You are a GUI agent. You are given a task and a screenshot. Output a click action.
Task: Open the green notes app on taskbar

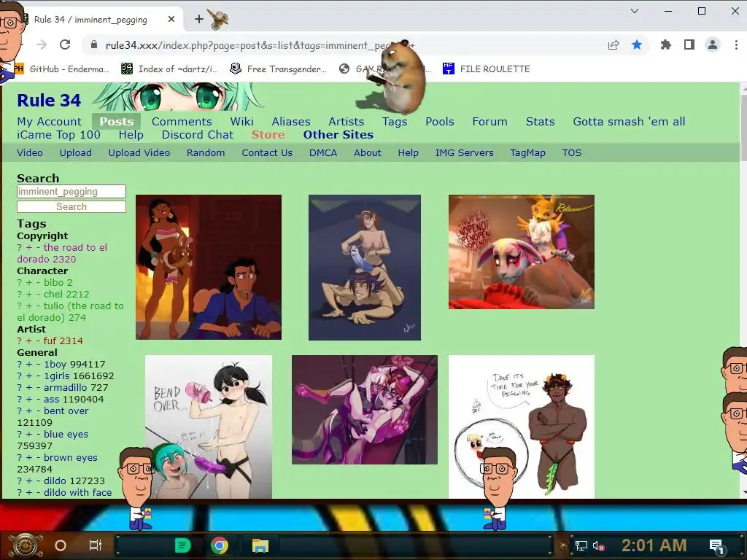pos(182,545)
